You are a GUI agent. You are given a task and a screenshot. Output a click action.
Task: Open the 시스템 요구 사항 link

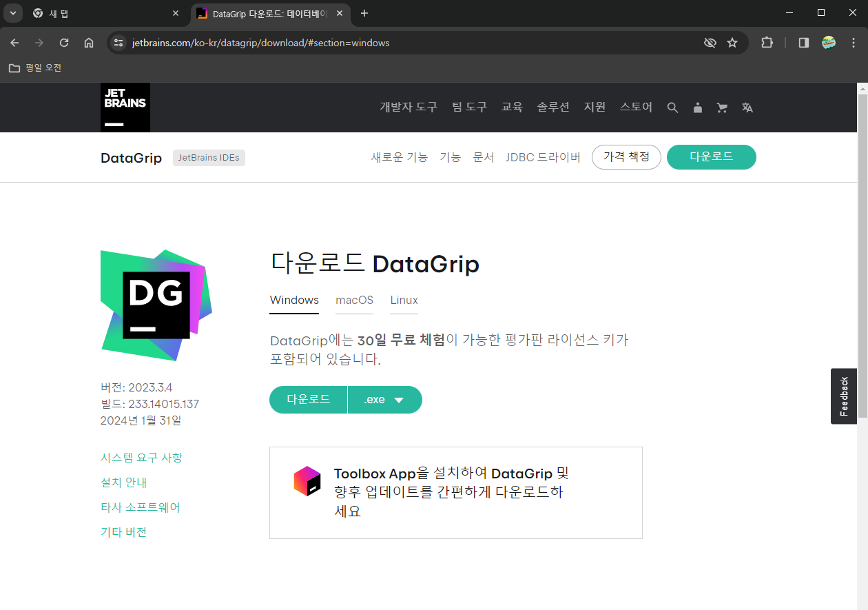pyautogui.click(x=141, y=458)
